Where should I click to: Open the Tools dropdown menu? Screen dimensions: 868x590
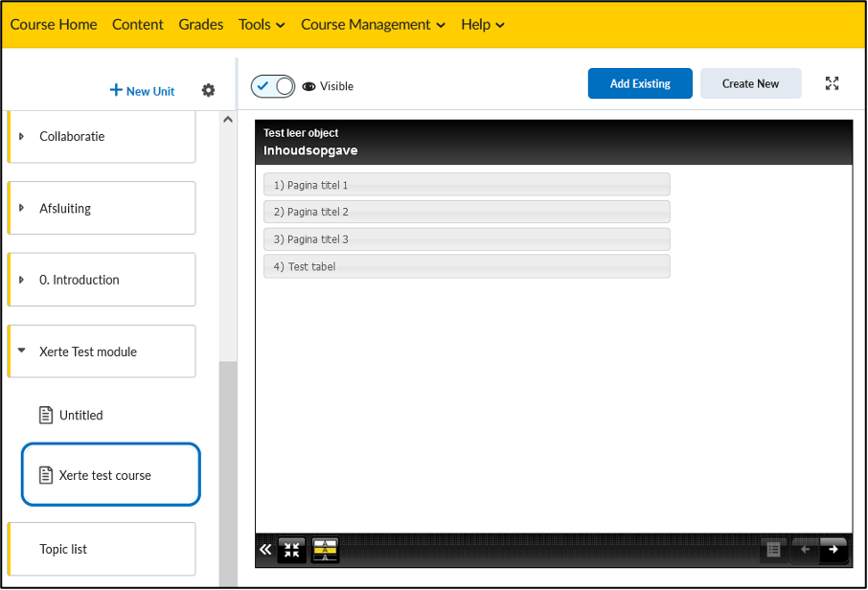click(262, 24)
